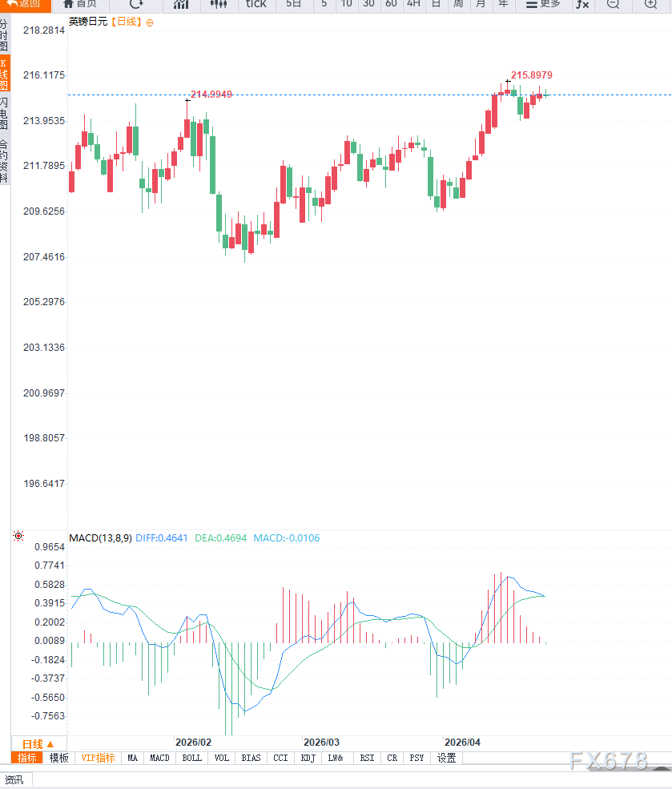
Task: Click the MACD indicator settings sun icon
Action: pyautogui.click(x=18, y=537)
